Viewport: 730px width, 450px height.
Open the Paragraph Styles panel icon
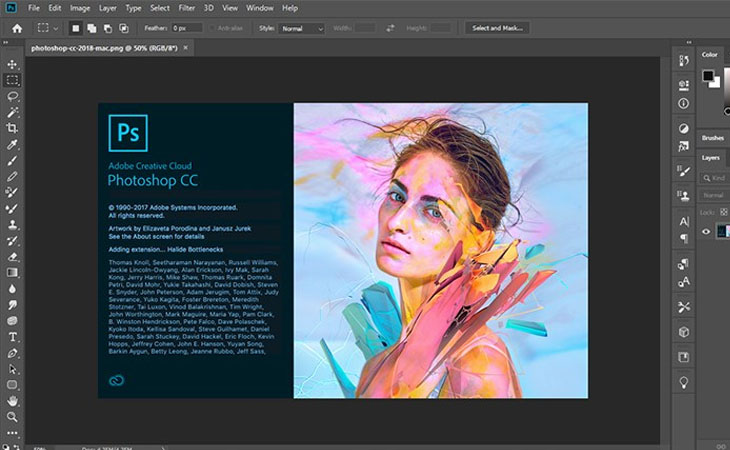tap(683, 264)
